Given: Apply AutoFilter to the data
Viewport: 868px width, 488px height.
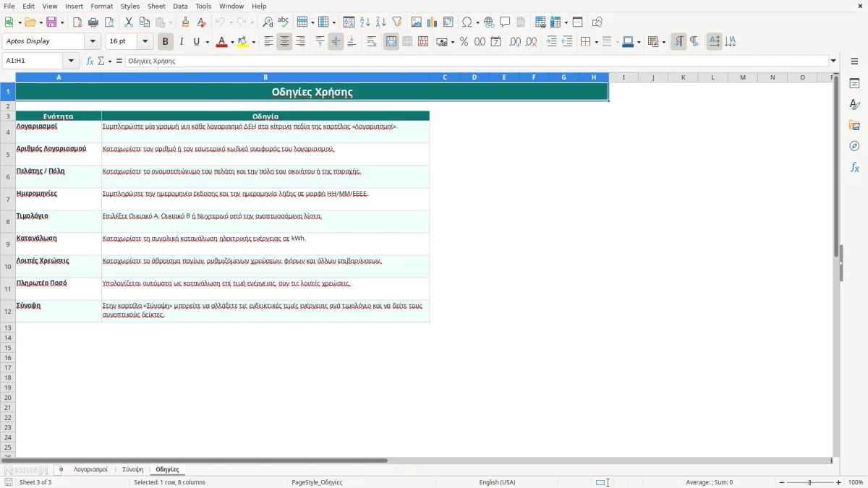Looking at the screenshot, I should [x=397, y=22].
